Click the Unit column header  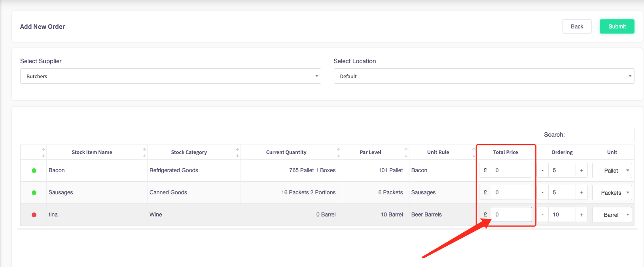612,152
